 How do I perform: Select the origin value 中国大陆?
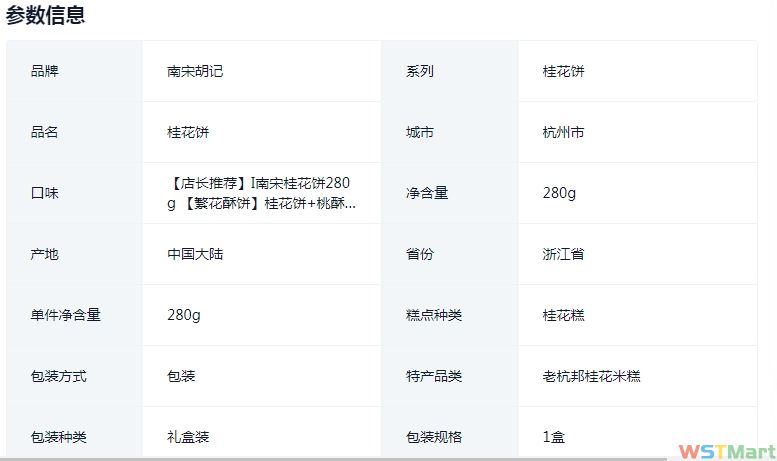[x=195, y=254]
